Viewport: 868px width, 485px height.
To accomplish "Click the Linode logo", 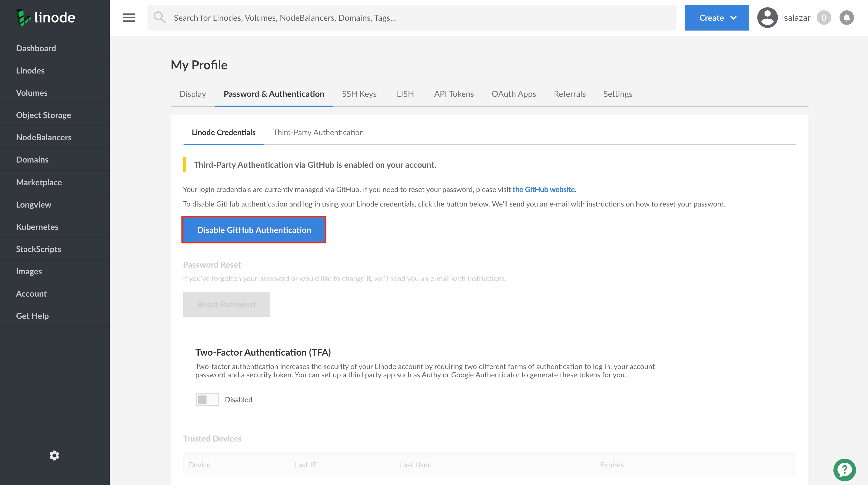I will (x=45, y=18).
